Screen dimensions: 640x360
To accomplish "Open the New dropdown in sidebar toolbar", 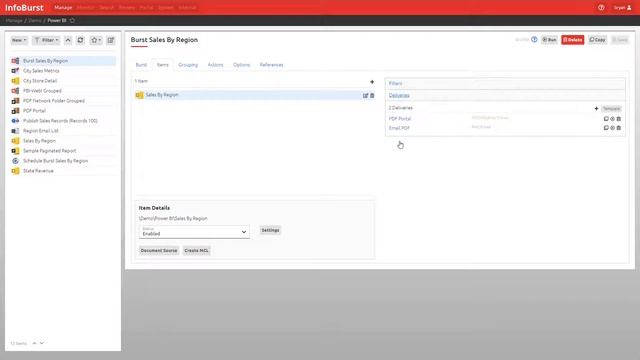I will click(19, 40).
